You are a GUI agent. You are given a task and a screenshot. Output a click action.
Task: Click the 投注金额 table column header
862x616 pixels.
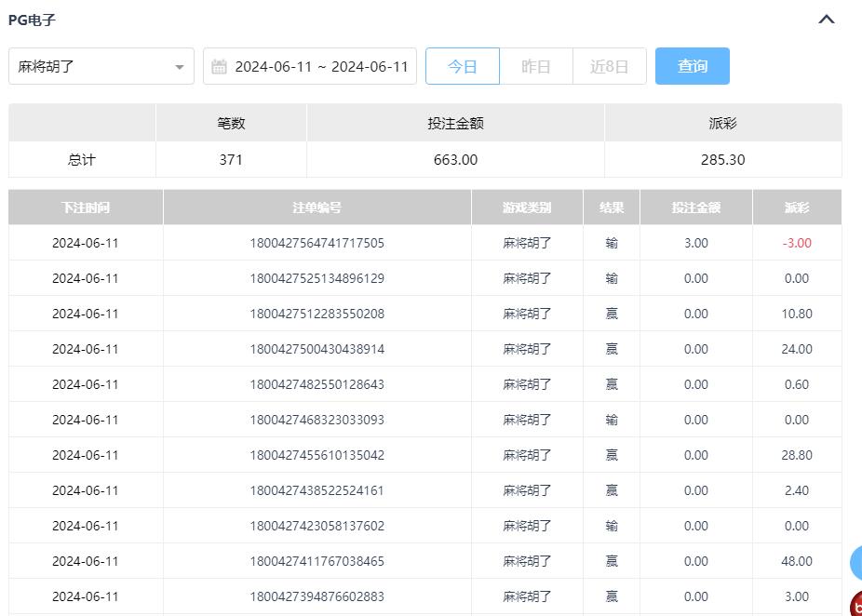(x=696, y=208)
